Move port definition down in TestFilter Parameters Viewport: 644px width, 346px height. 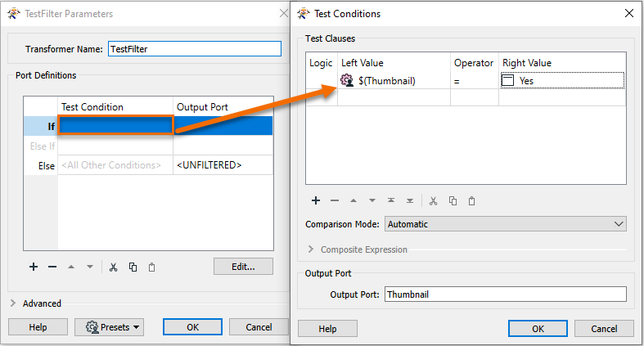[x=90, y=267]
